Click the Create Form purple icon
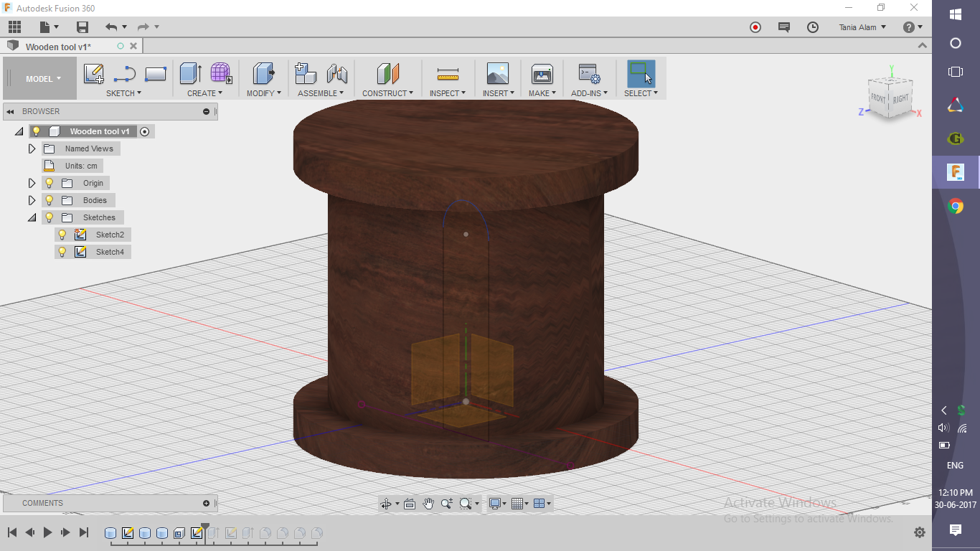The height and width of the screenshot is (551, 980). [x=221, y=73]
